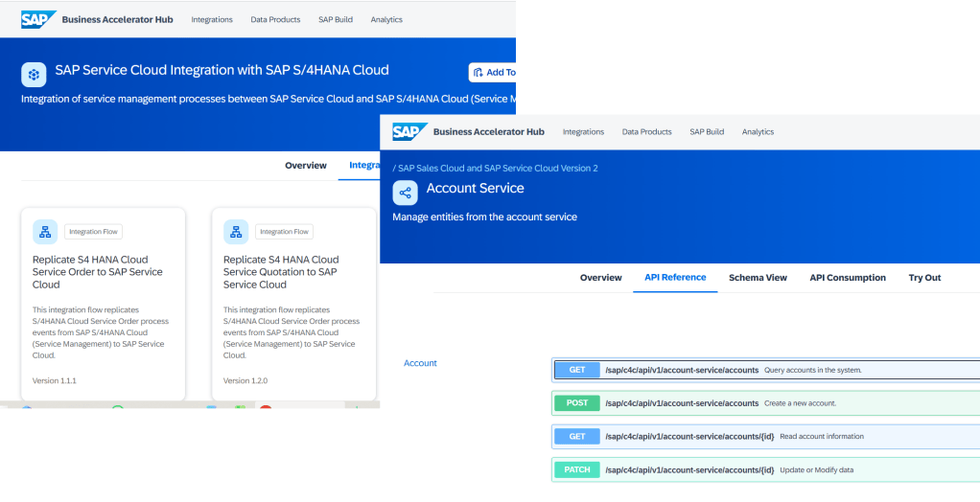The height and width of the screenshot is (502, 980).
Task: Open Data Products in Service Cloud Integration window
Action: [275, 19]
